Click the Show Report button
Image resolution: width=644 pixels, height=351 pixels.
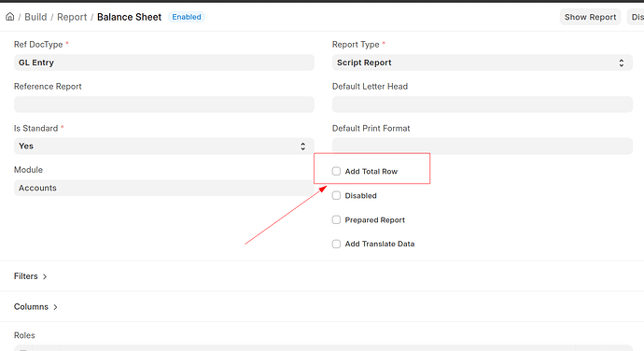[x=590, y=17]
